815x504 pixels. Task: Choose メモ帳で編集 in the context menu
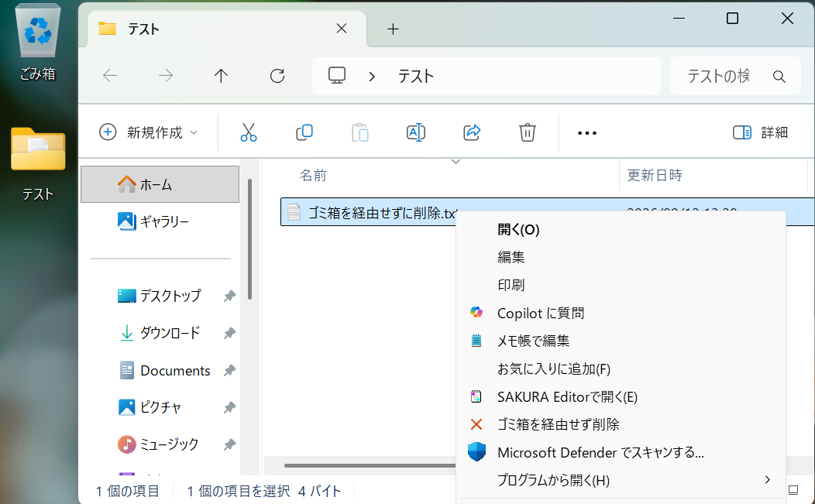click(621, 341)
